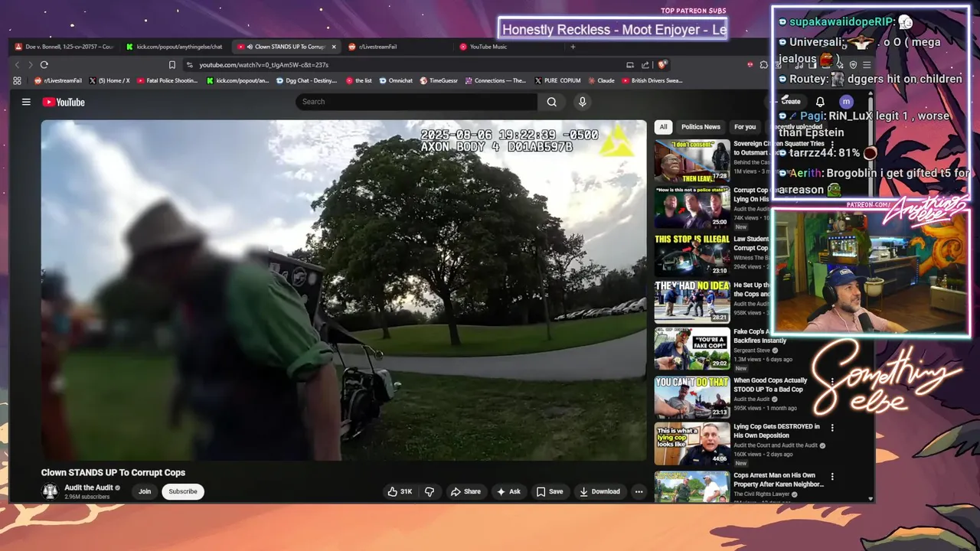Open the Omnichat bookmark
Image resolution: width=980 pixels, height=551 pixels.
pyautogui.click(x=395, y=80)
